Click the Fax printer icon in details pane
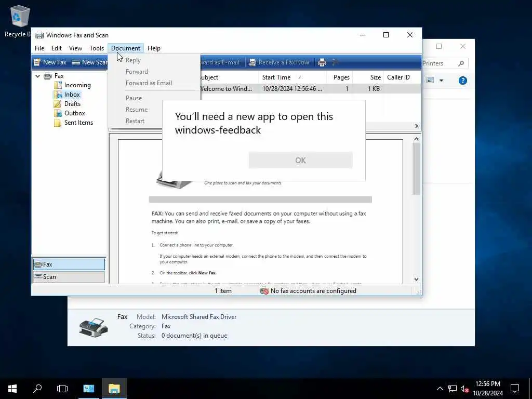The width and height of the screenshot is (532, 399). (x=94, y=327)
